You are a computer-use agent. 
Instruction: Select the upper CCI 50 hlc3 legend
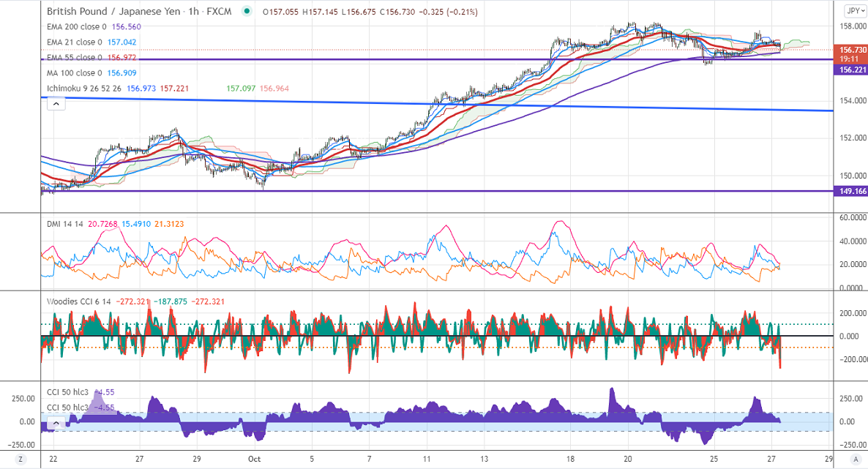(67, 392)
